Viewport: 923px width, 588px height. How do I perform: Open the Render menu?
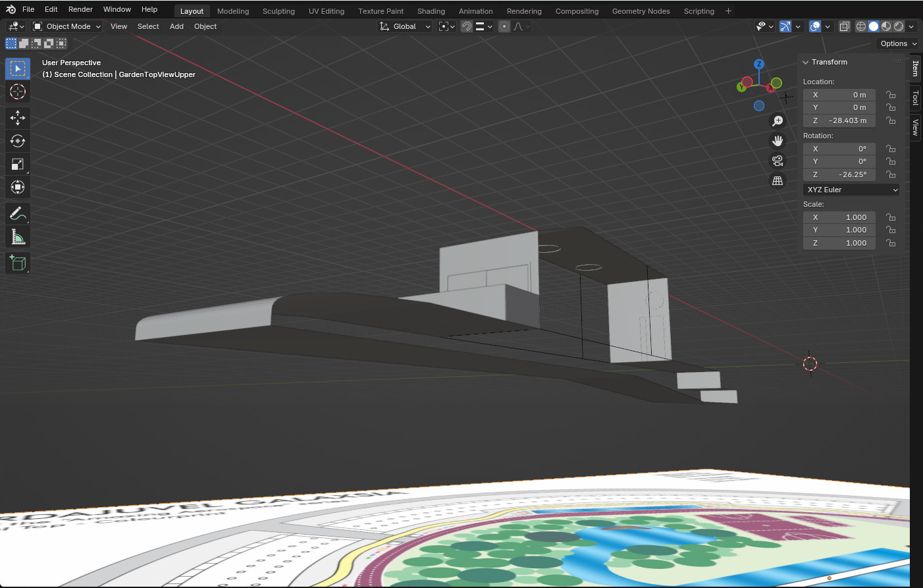(x=80, y=9)
